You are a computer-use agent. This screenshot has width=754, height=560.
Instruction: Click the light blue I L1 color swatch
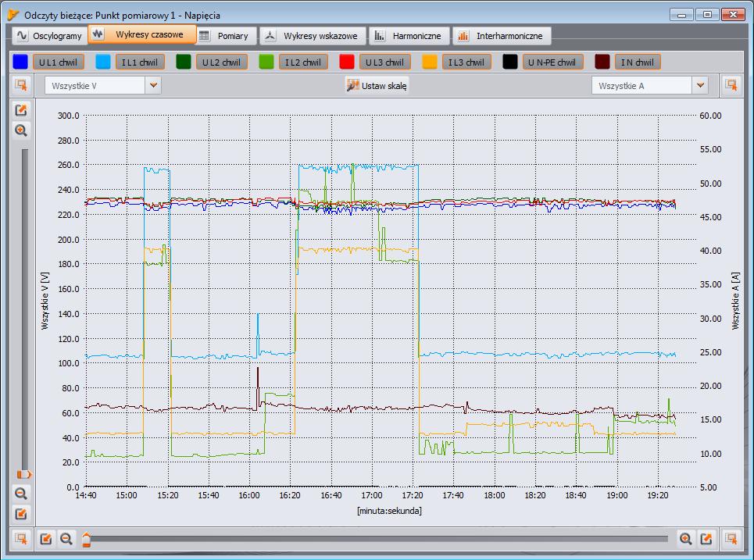[x=103, y=62]
